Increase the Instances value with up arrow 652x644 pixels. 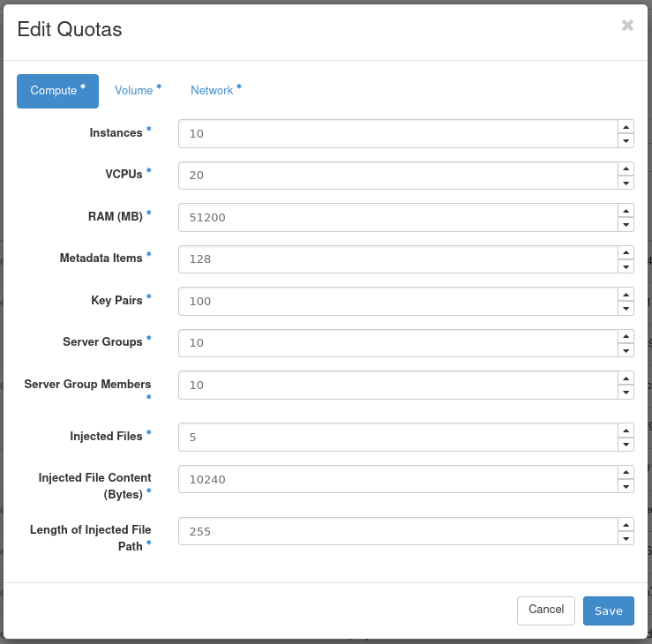point(626,126)
